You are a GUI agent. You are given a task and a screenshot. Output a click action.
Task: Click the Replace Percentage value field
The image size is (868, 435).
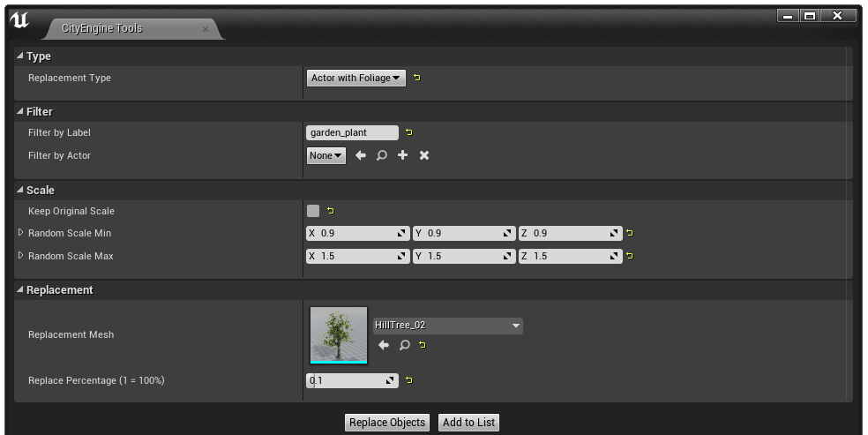click(x=352, y=381)
